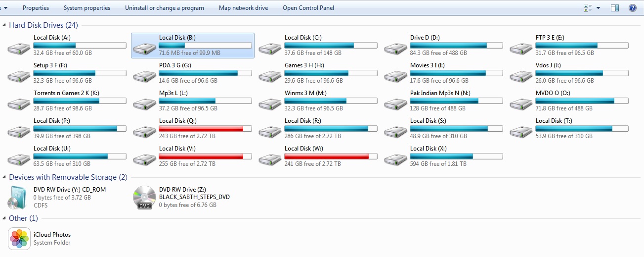Click the text '63.5 GB free of 310 GB'
Viewport: 644px width, 257px height.
62,164
